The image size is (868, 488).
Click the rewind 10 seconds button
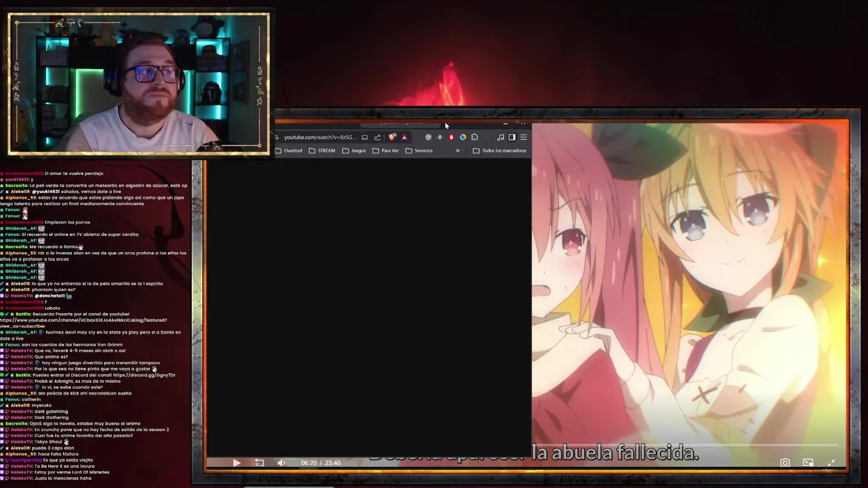[x=259, y=463]
